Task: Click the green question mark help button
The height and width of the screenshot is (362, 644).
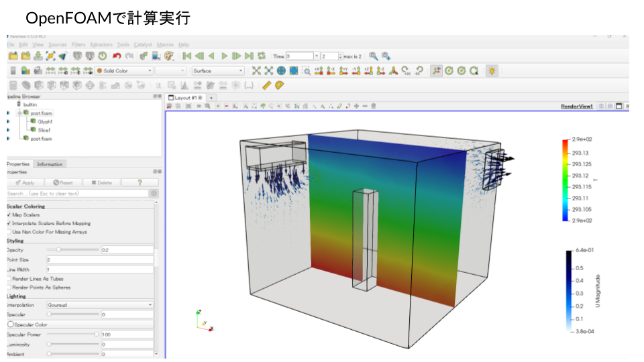Action: [x=140, y=182]
